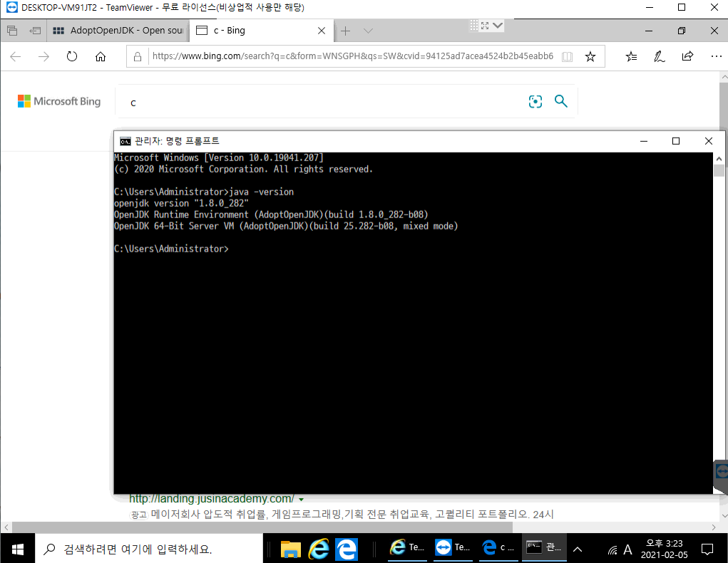The height and width of the screenshot is (563, 728).
Task: Go to browser home page
Action: click(x=101, y=56)
